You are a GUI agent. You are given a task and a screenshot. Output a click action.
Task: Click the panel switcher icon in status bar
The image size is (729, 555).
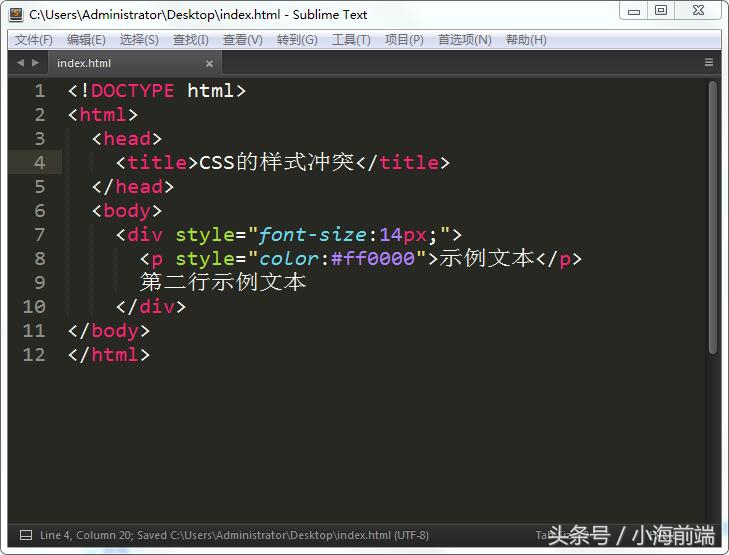pyautogui.click(x=26, y=535)
